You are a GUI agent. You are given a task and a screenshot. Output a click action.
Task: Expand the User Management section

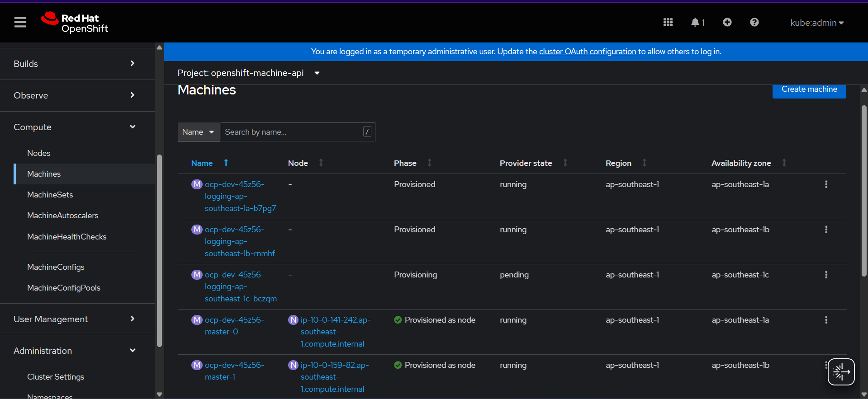tap(77, 319)
